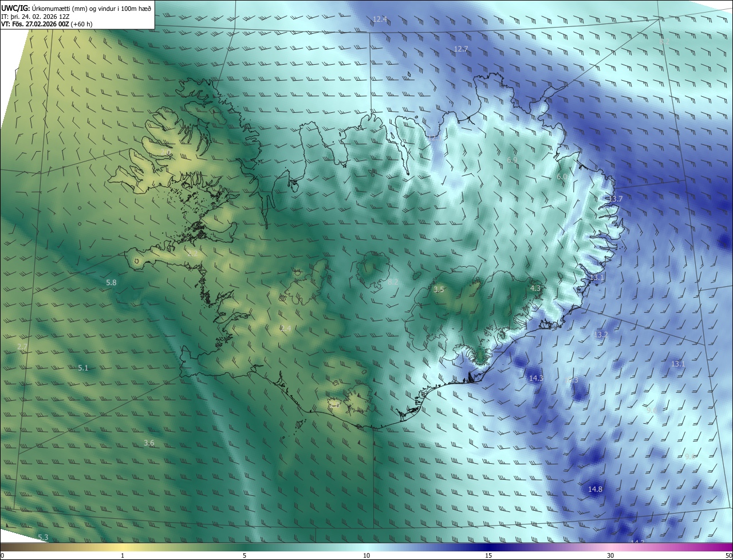Click the 2.2 value label
The width and height of the screenshot is (733, 560).
tap(192, 253)
